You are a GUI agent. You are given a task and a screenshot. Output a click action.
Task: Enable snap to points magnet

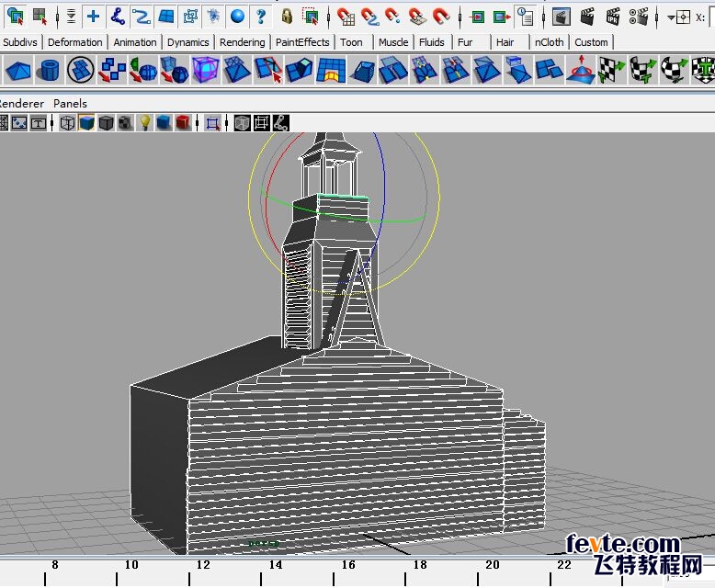click(392, 17)
